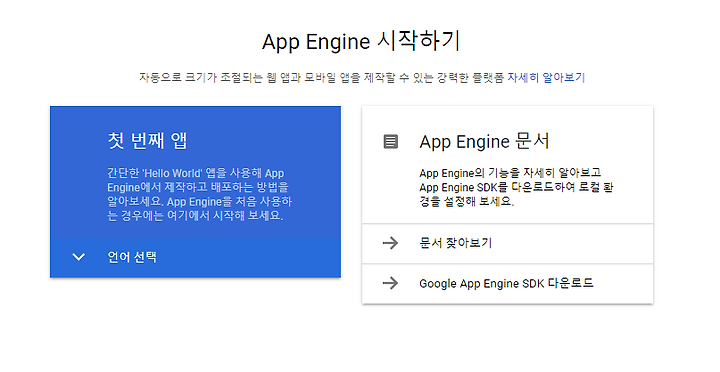
Task: Click the App Engine SDK description text
Action: coord(517,187)
